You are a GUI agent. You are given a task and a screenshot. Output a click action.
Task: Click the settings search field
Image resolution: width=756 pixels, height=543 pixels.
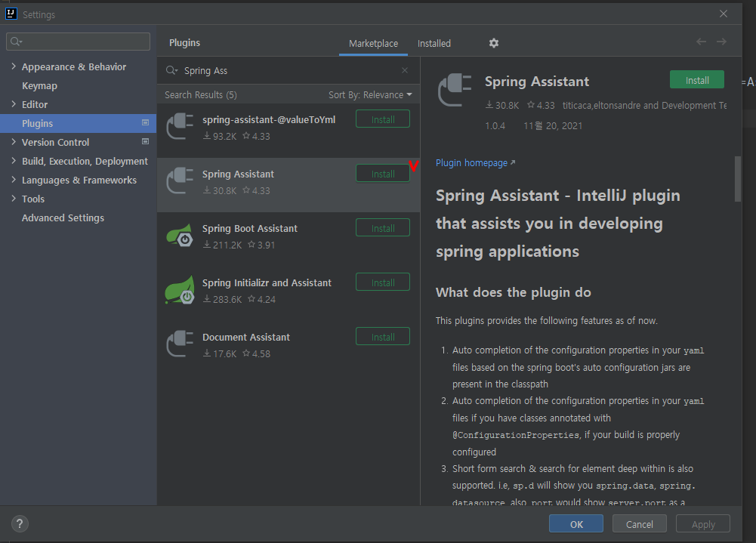[x=78, y=41]
